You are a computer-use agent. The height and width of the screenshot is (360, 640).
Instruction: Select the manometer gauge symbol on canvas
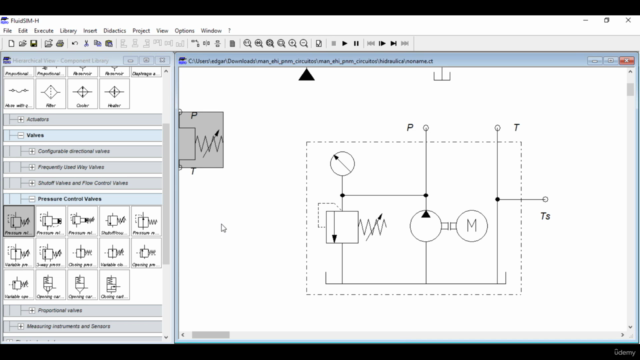tap(342, 164)
